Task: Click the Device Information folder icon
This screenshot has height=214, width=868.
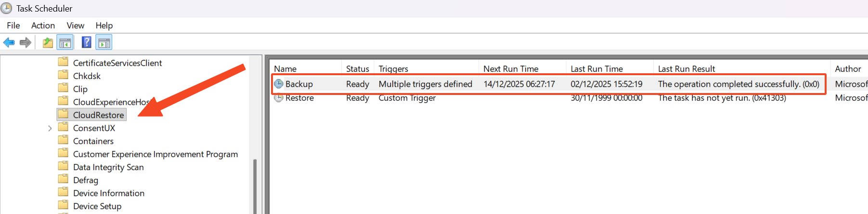Action: tap(63, 192)
